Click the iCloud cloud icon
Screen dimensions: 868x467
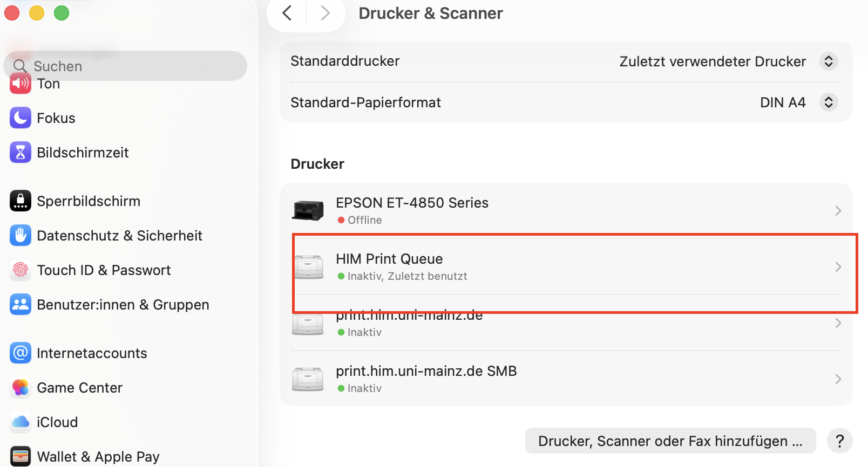click(x=21, y=422)
